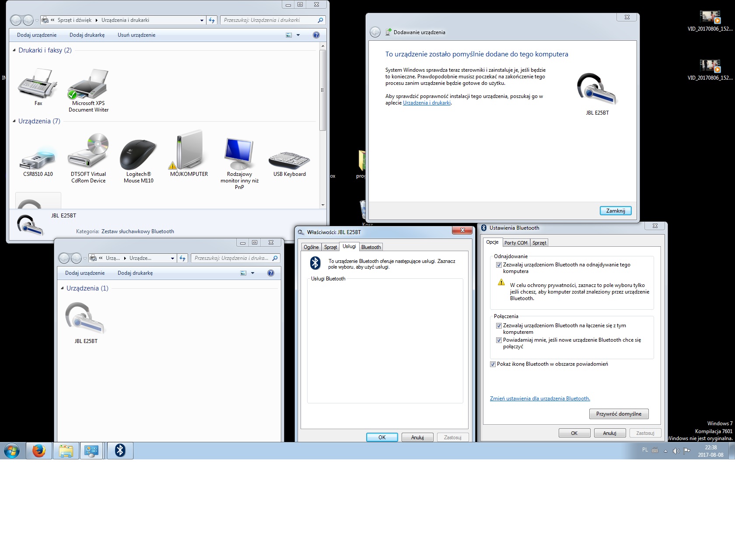The image size is (735, 560).
Task: Confirm JBL E25BT properties with OK
Action: click(382, 437)
